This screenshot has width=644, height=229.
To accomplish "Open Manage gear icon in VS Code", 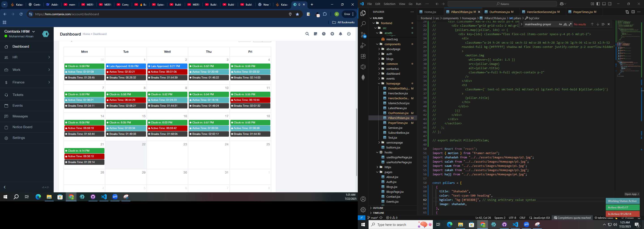I will pos(363,210).
